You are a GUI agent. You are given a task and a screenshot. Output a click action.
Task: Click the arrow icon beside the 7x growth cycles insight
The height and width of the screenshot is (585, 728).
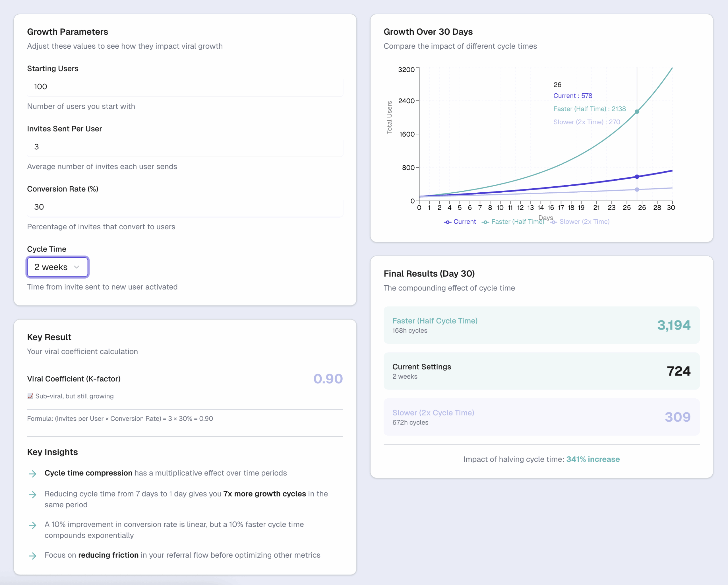point(33,494)
